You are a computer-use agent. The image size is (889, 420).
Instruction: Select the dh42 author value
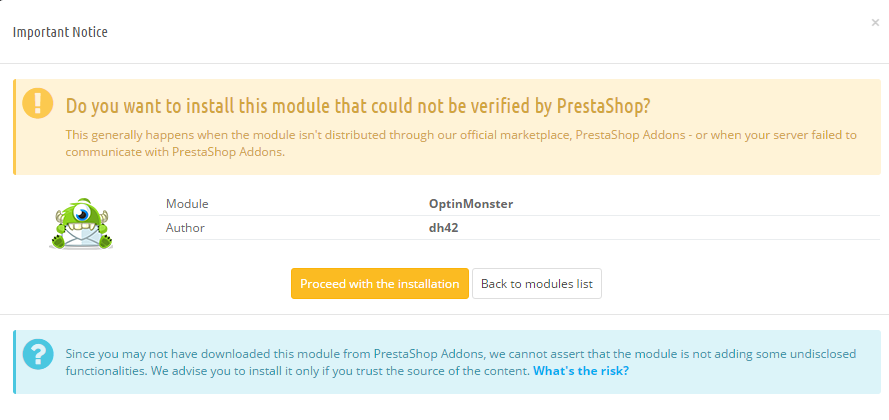443,228
